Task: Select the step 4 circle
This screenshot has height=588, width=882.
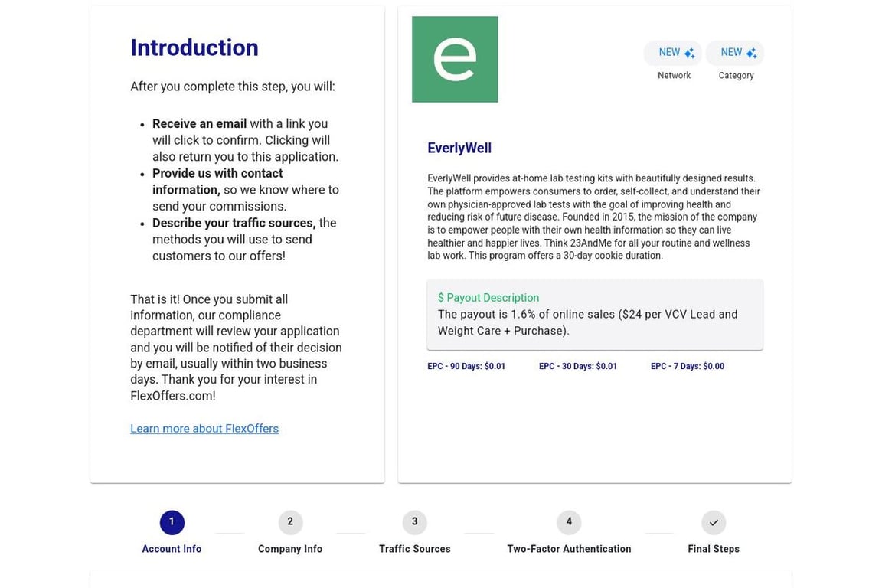Action: point(569,522)
